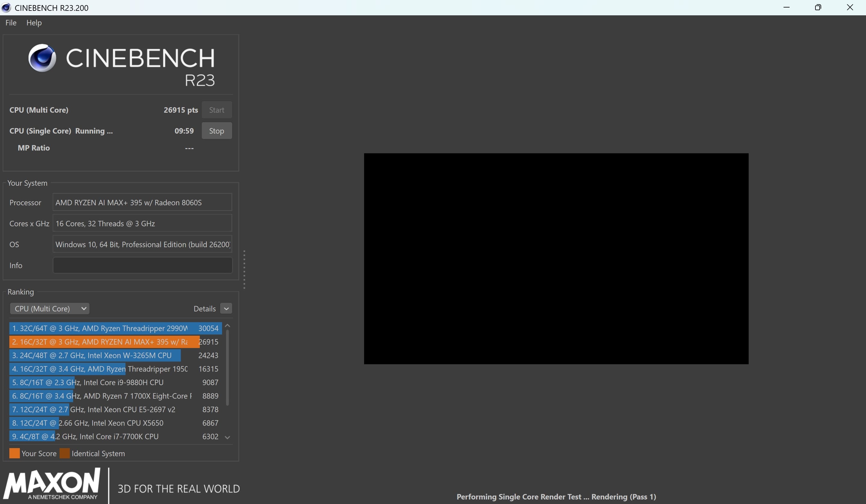This screenshot has width=866, height=504.
Task: Click the ranking list scrollbar
Action: 227,367
